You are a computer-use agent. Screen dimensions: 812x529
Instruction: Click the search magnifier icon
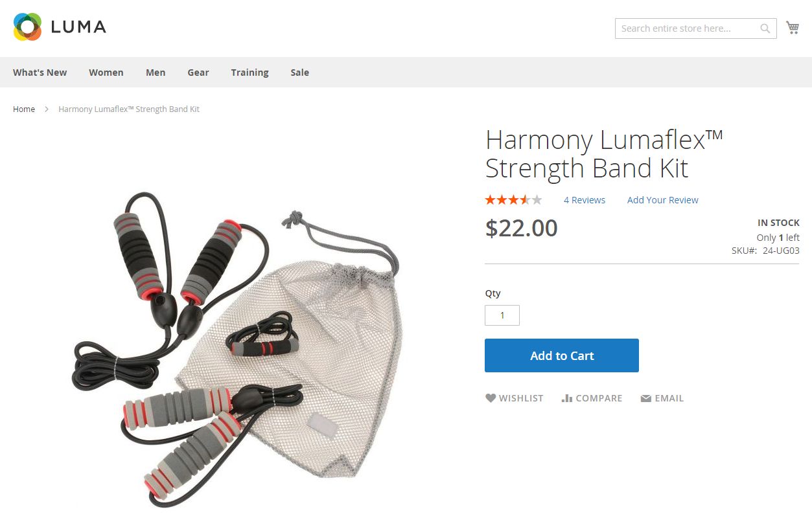tap(765, 28)
